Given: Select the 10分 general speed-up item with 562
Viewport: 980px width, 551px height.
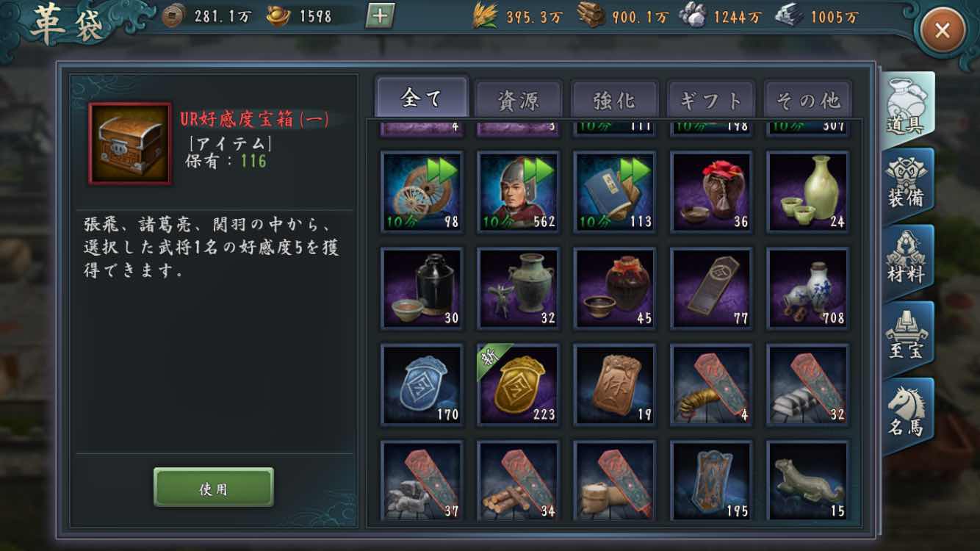Looking at the screenshot, I should point(519,192).
